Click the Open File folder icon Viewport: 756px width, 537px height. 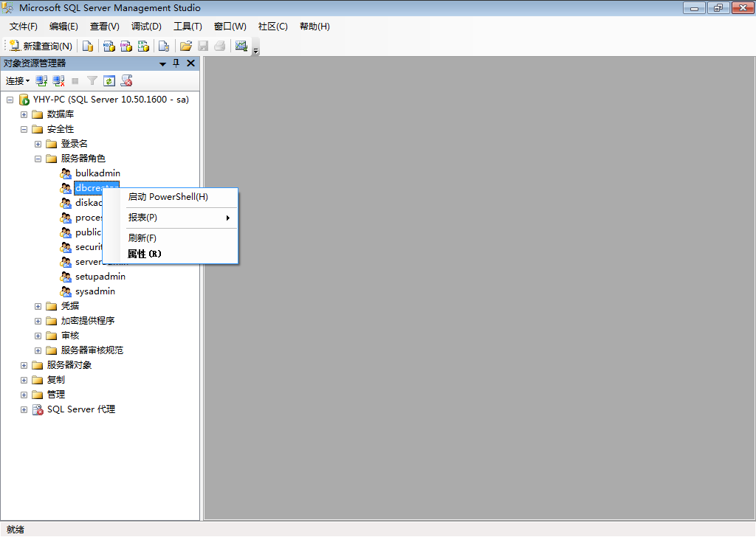(185, 46)
